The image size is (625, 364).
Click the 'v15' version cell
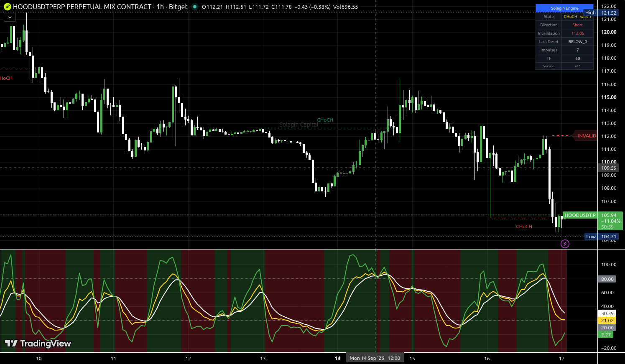[x=578, y=66]
